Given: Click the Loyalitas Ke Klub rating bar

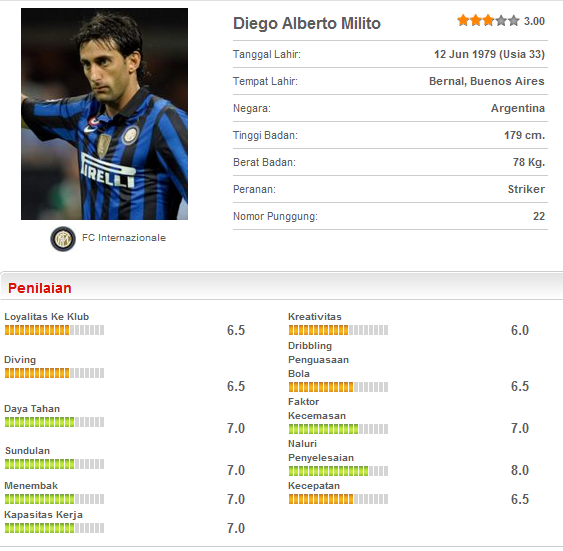Looking at the screenshot, I should click(55, 330).
